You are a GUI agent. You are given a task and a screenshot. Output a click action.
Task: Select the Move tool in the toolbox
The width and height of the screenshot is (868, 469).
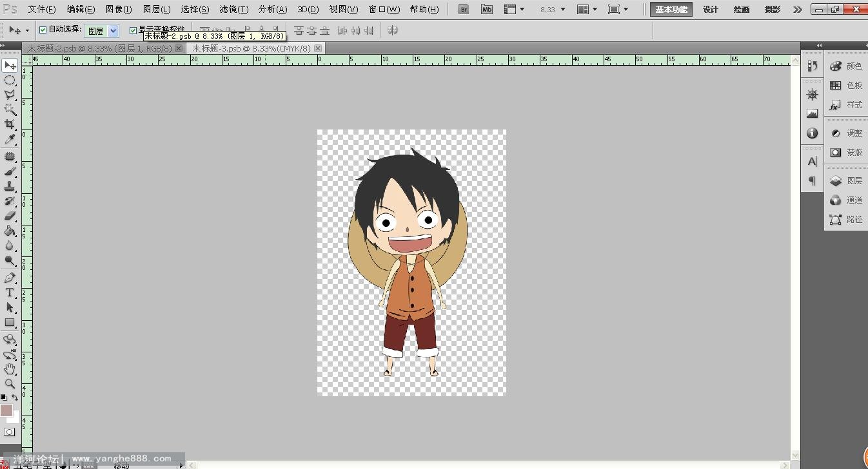[x=10, y=66]
